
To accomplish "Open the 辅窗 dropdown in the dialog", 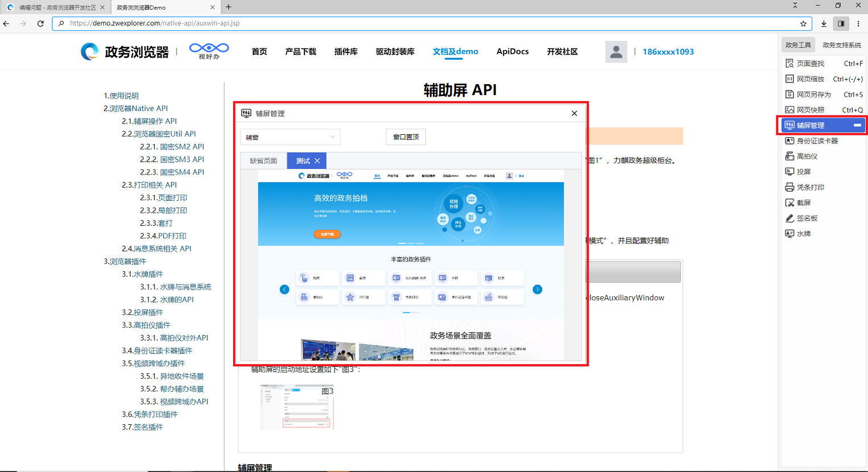I will [290, 137].
